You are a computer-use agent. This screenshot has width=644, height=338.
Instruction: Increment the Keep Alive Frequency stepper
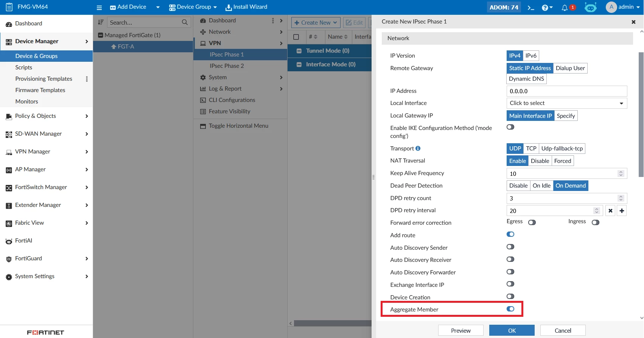pyautogui.click(x=621, y=172)
